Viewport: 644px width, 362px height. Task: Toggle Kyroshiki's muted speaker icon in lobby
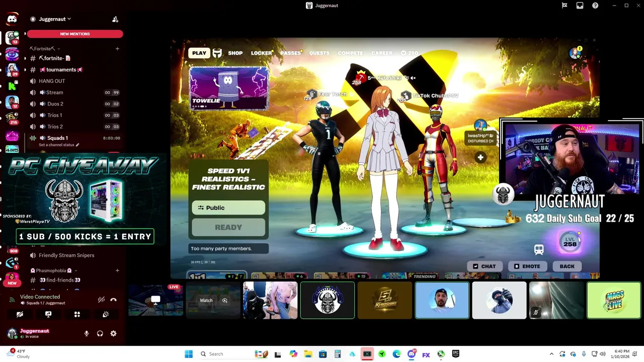click(x=413, y=78)
